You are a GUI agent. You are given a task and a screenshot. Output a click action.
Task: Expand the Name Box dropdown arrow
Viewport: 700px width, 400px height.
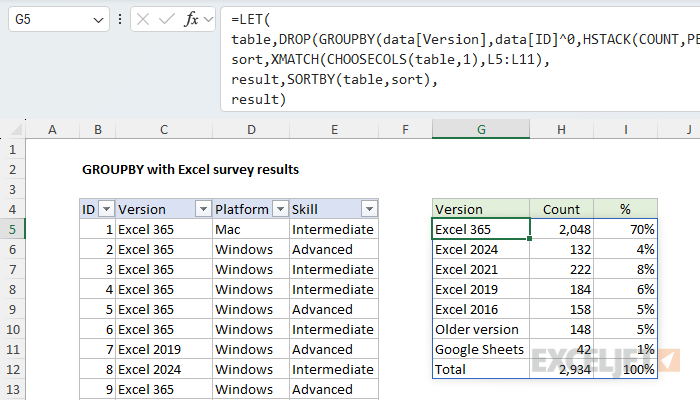(98, 20)
